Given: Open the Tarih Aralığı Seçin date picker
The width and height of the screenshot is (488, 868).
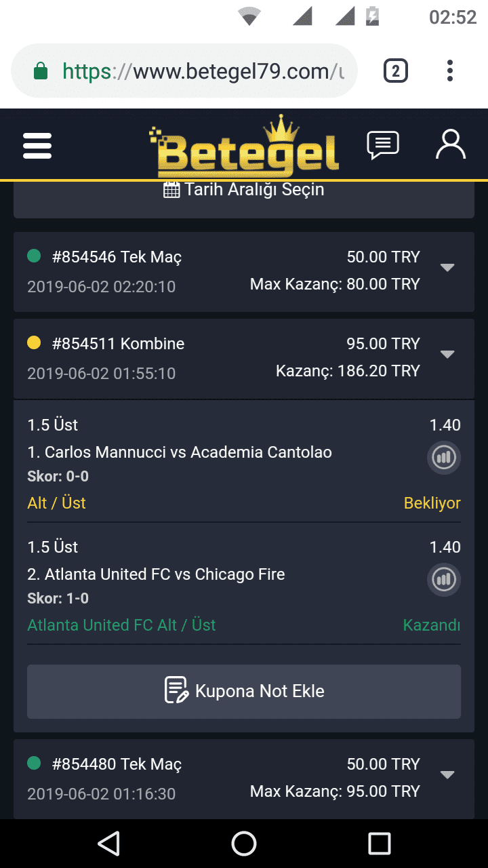Looking at the screenshot, I should (244, 190).
